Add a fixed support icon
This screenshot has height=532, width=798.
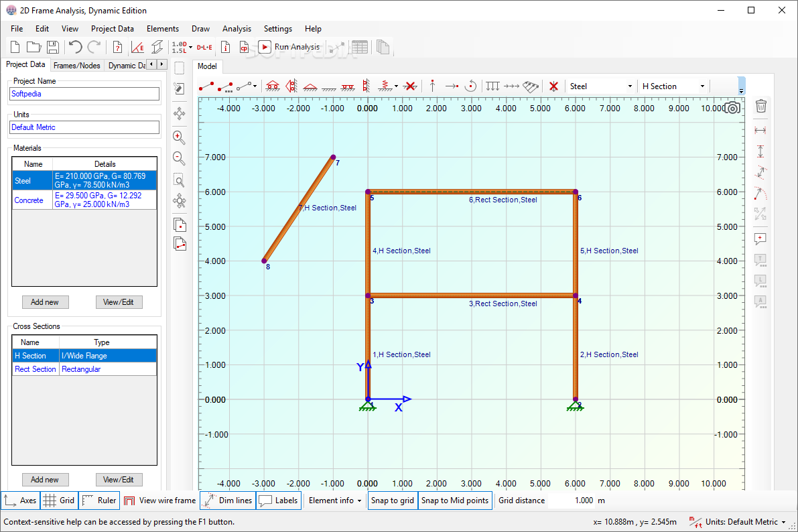(x=329, y=88)
